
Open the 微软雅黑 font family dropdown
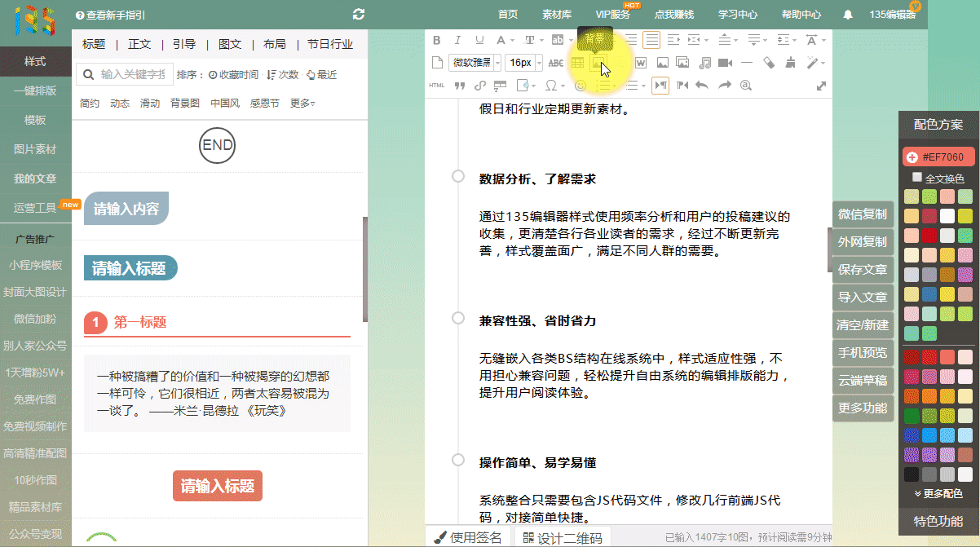(x=476, y=63)
